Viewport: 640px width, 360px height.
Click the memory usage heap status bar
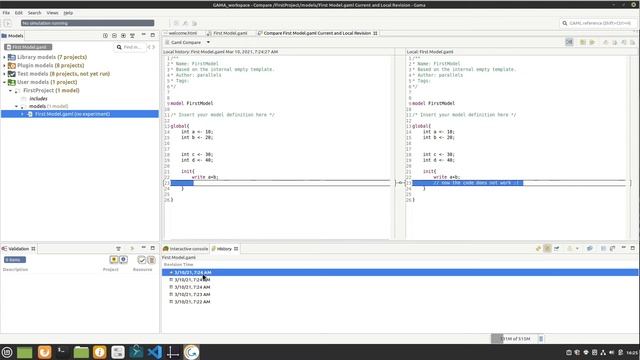[x=516, y=339]
